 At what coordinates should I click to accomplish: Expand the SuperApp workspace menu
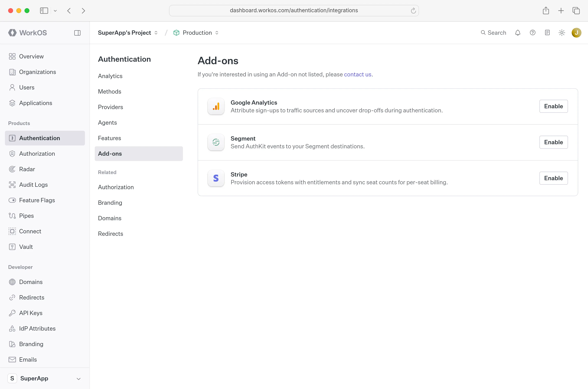[x=45, y=378]
